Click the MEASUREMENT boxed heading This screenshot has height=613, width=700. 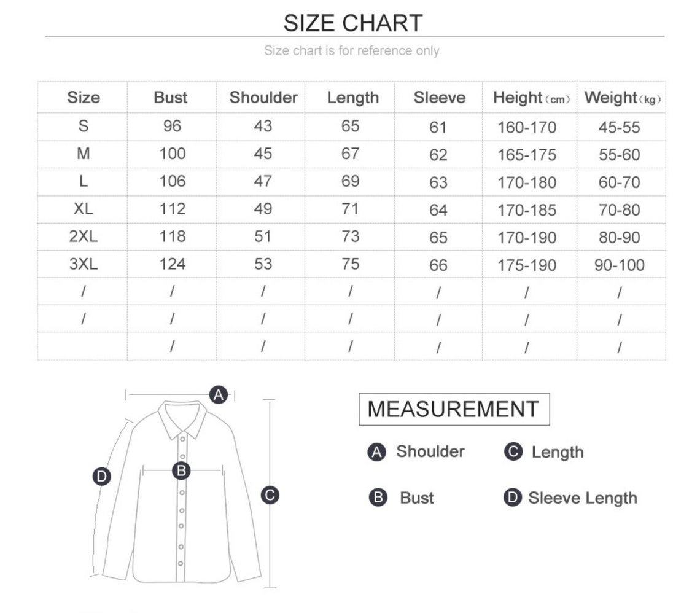454,410
